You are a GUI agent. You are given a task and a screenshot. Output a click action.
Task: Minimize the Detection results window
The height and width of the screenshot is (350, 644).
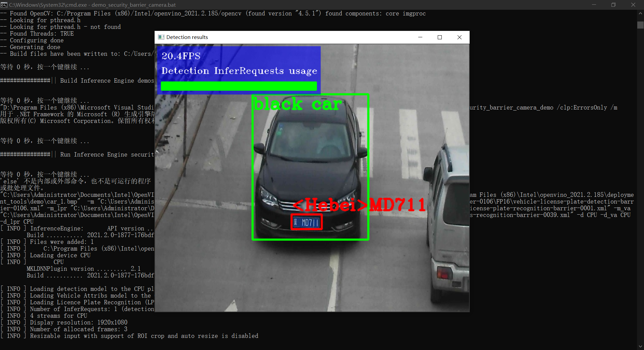(x=420, y=37)
